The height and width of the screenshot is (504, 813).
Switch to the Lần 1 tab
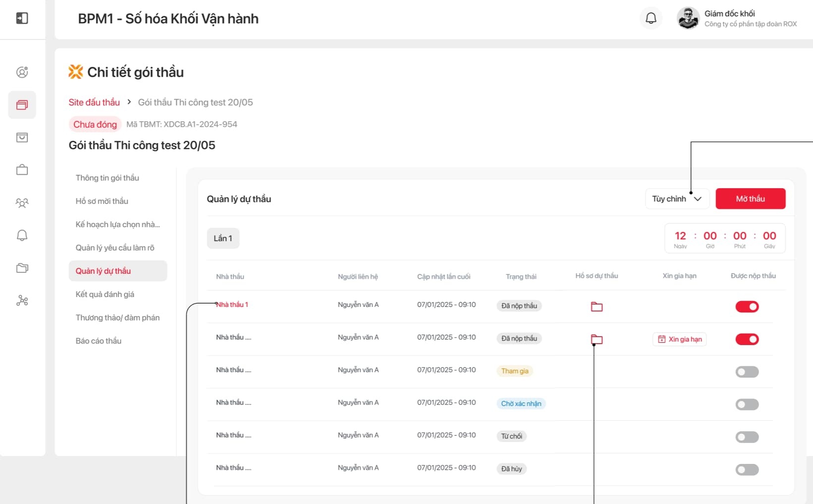223,238
